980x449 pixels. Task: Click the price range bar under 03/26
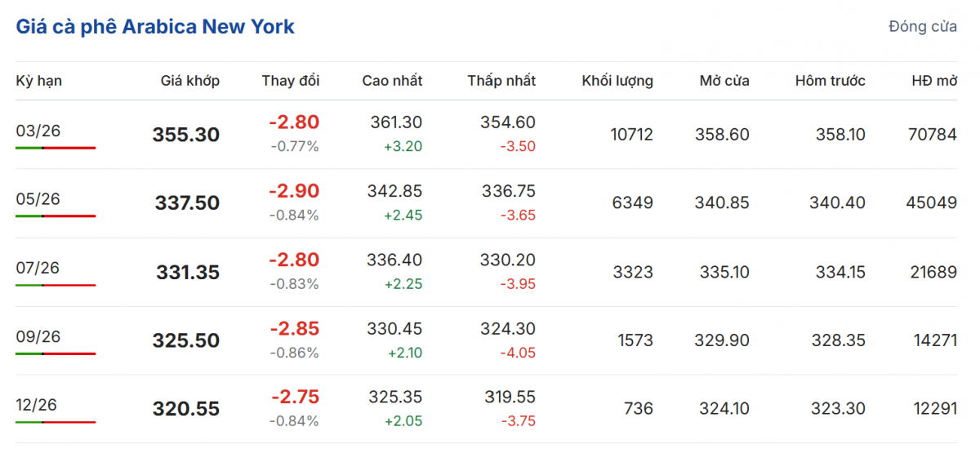click(56, 148)
